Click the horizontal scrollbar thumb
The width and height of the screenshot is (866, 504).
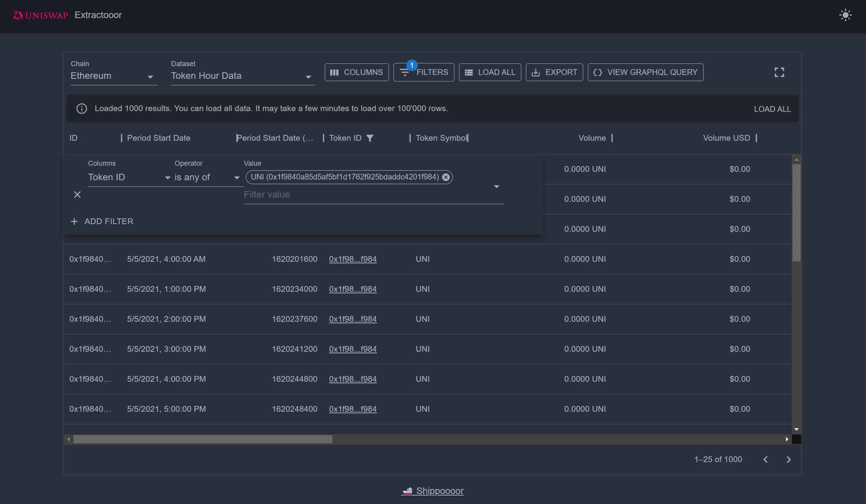203,439
